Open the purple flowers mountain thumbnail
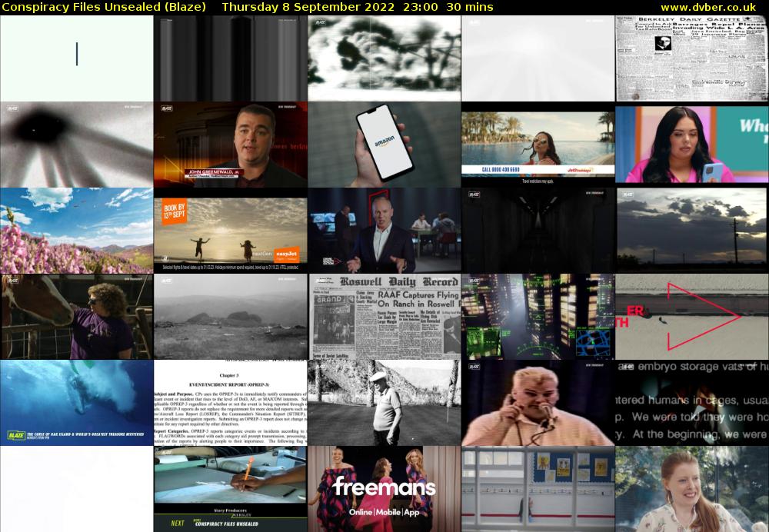Screen dimensions: 769x532 coord(76,231)
